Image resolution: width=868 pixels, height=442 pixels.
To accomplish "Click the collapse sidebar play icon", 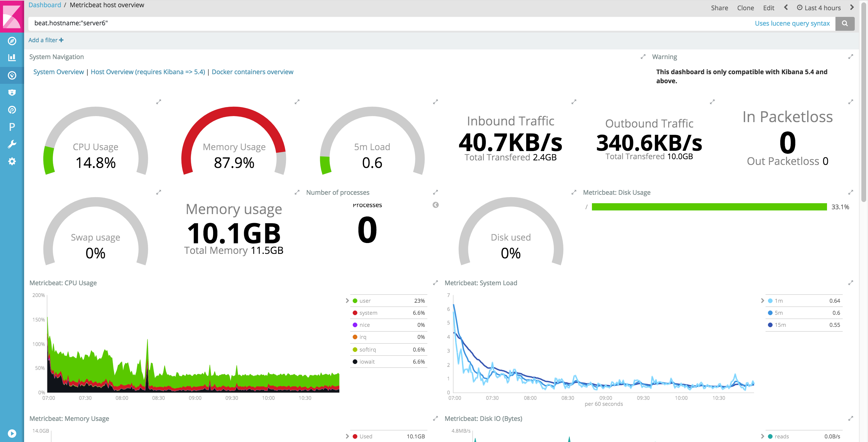I will [12, 433].
